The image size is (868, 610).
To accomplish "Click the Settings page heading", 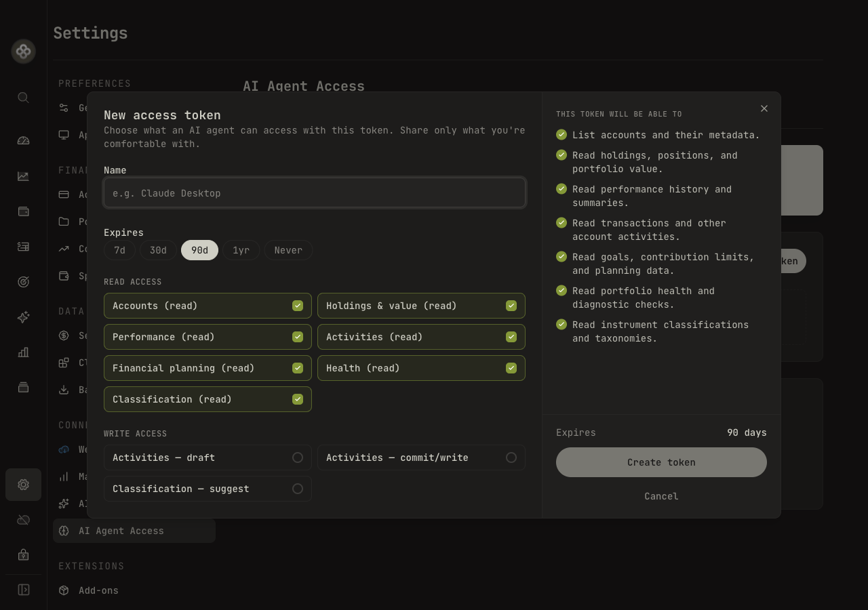I will [x=90, y=33].
